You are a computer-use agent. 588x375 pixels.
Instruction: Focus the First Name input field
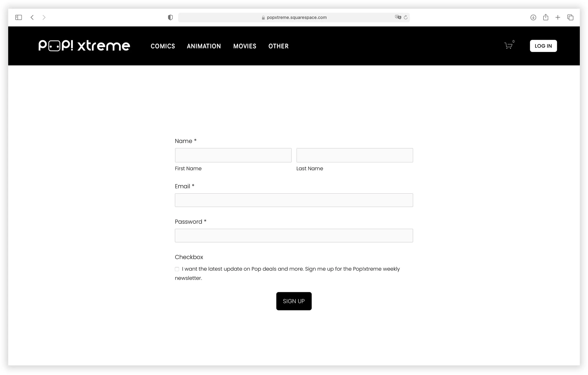pyautogui.click(x=233, y=155)
